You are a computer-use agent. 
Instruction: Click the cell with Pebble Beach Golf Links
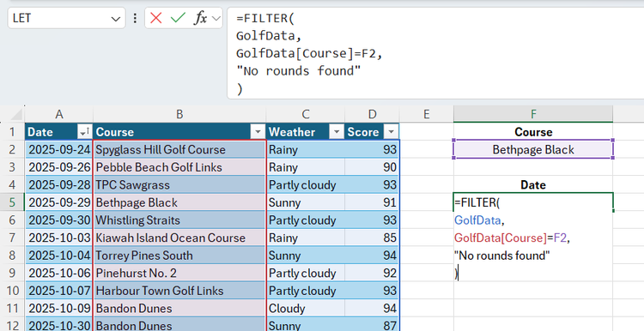click(179, 167)
